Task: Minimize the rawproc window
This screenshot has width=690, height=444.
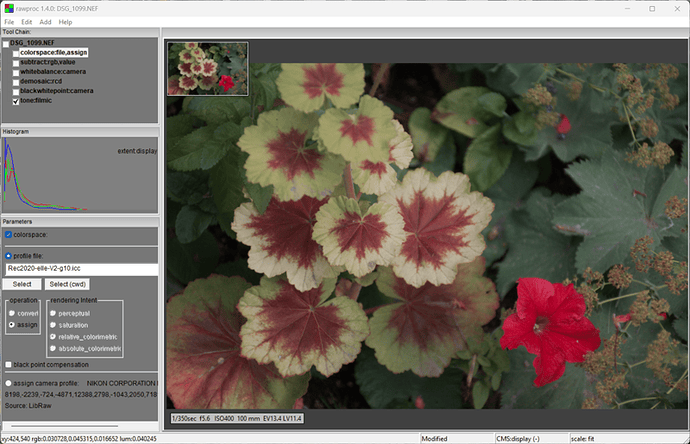Action: tap(628, 8)
